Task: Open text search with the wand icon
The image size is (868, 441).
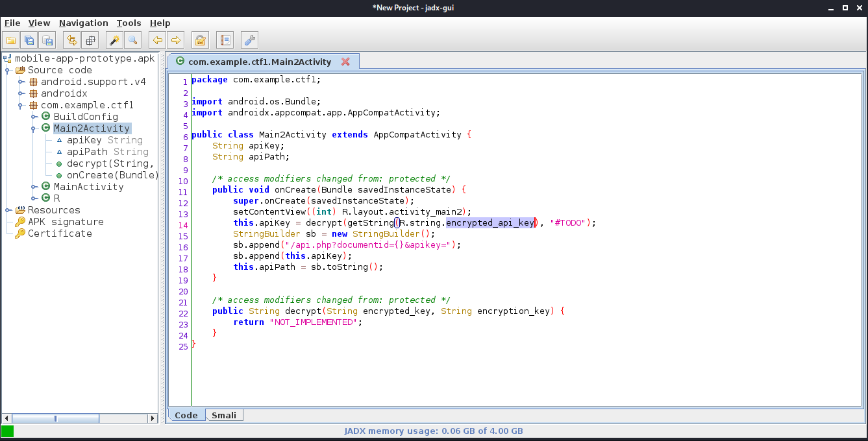Action: (114, 40)
